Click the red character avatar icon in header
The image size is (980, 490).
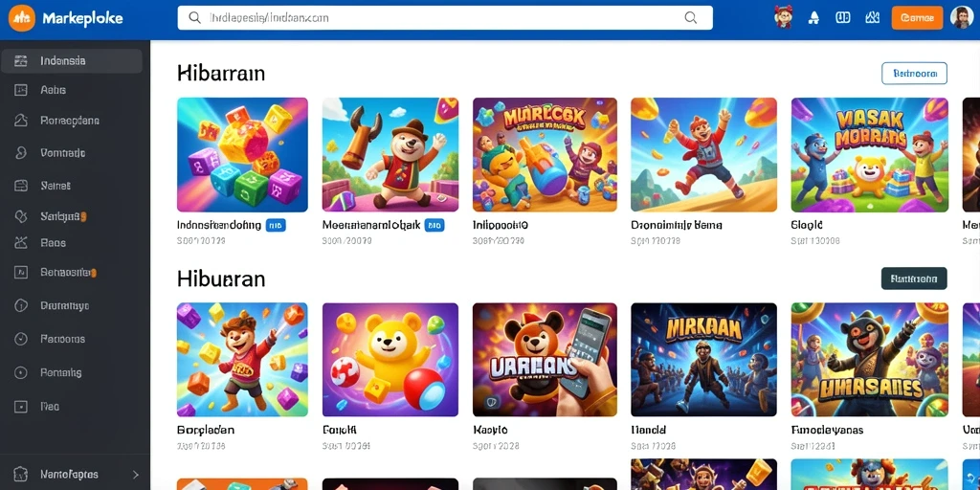[x=784, y=17]
